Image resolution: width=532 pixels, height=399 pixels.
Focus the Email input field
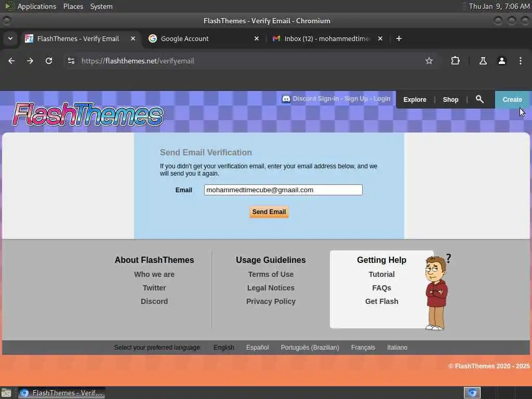[283, 190]
